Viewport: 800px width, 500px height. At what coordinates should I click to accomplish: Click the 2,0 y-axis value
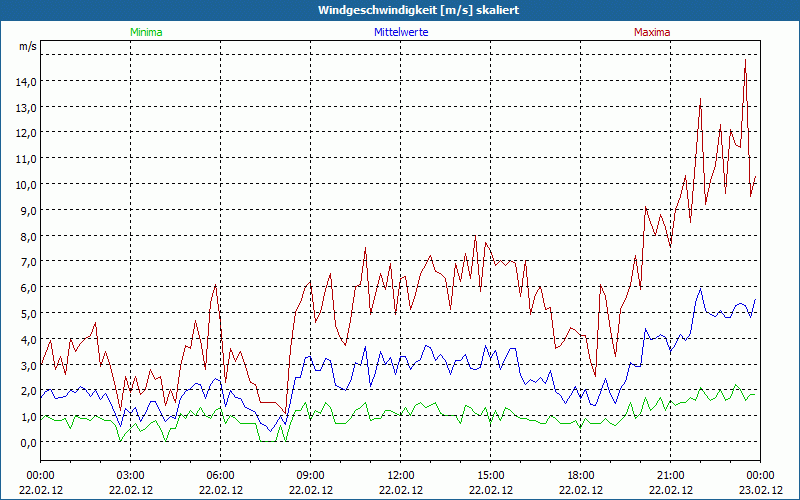[29, 391]
